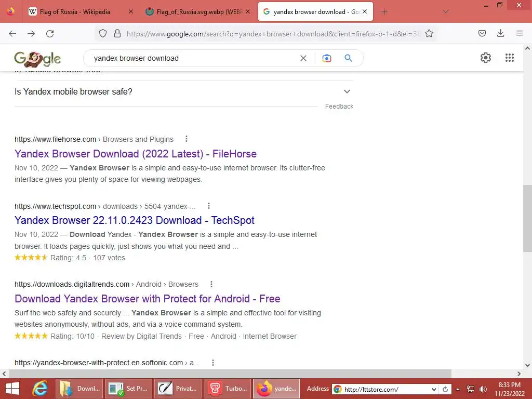Submit search with magnifying glass icon

(348, 58)
